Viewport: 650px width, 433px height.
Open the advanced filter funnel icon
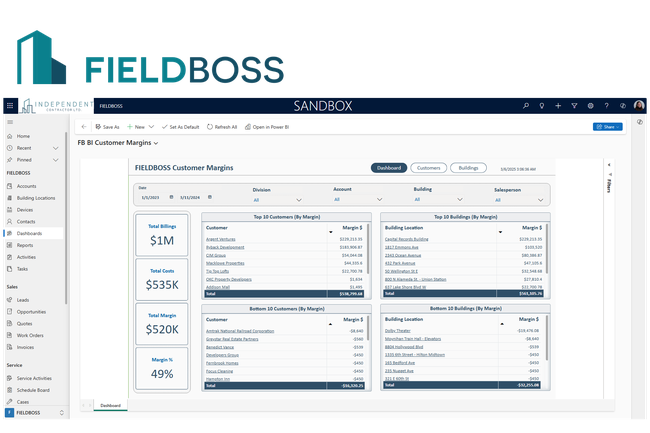[x=574, y=106]
